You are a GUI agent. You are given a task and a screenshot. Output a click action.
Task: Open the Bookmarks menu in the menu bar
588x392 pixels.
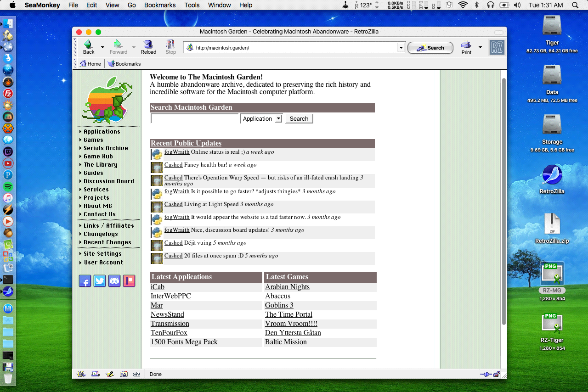160,5
